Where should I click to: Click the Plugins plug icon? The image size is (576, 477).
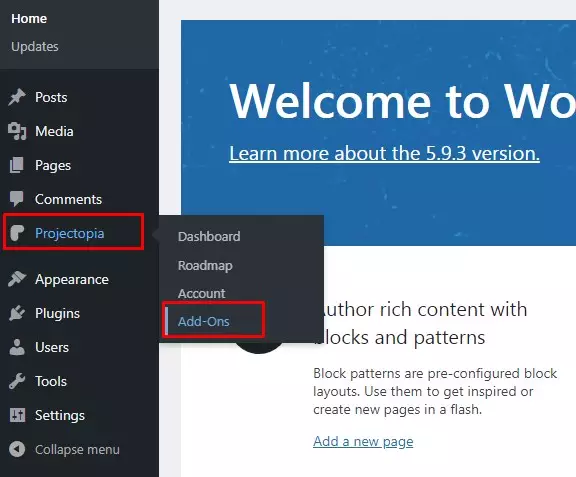pos(17,313)
